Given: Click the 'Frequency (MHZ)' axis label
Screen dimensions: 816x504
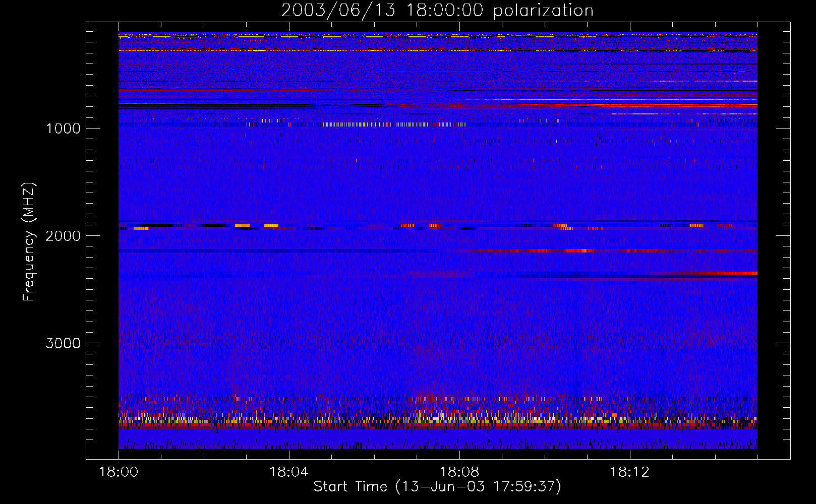Looking at the screenshot, I should coord(29,242).
